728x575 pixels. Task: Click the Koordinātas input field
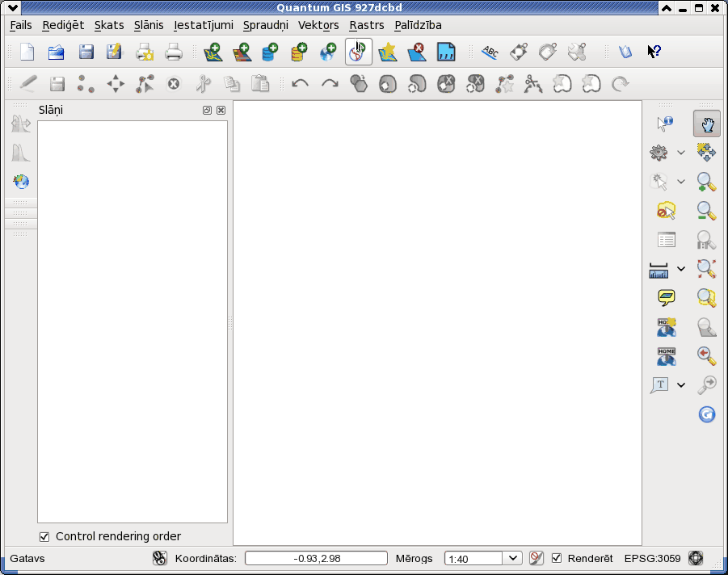[316, 558]
